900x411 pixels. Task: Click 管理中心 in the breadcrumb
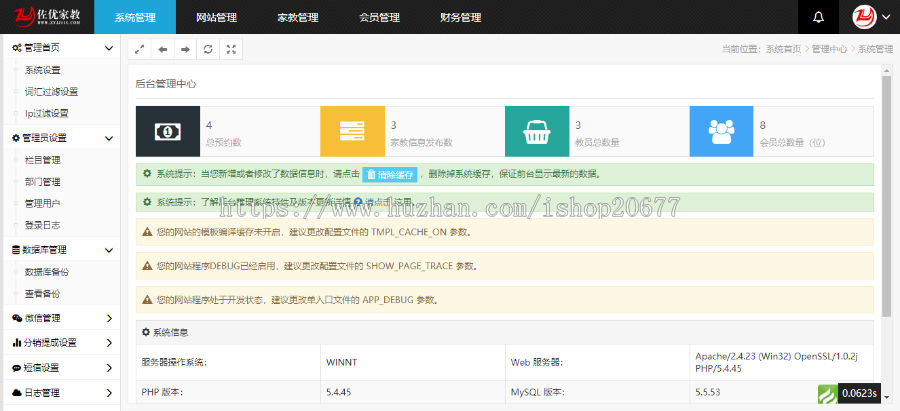point(829,49)
